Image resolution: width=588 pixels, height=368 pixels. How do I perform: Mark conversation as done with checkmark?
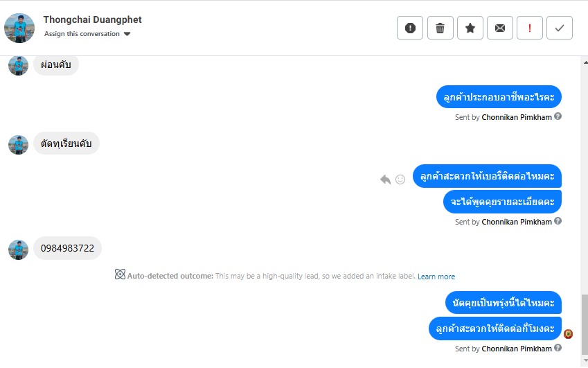[x=560, y=28]
